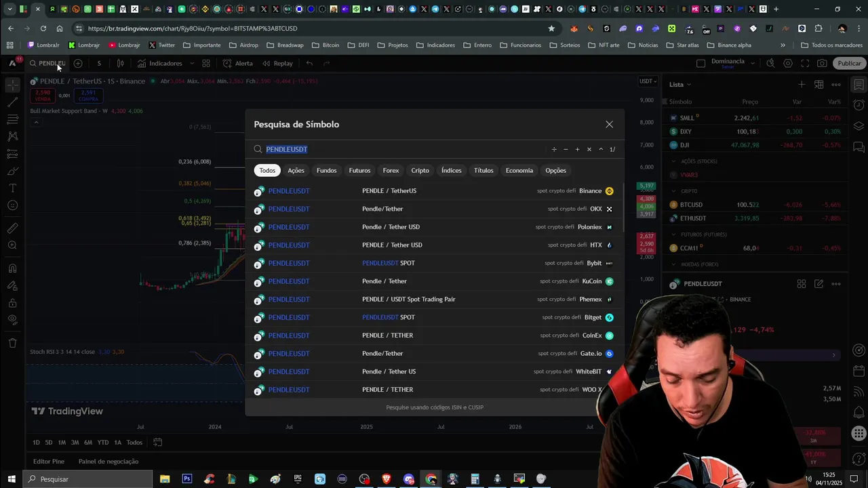
Task: Select the Cripto filter tab
Action: point(420,170)
